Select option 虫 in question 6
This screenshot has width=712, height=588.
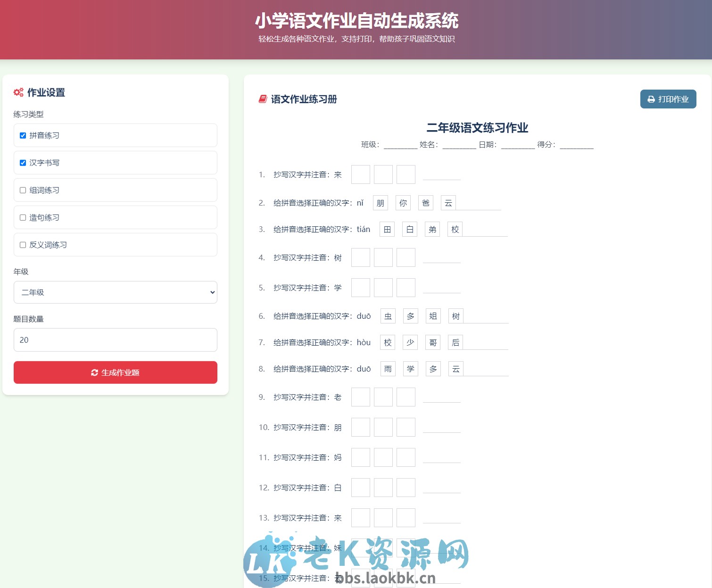tap(388, 316)
